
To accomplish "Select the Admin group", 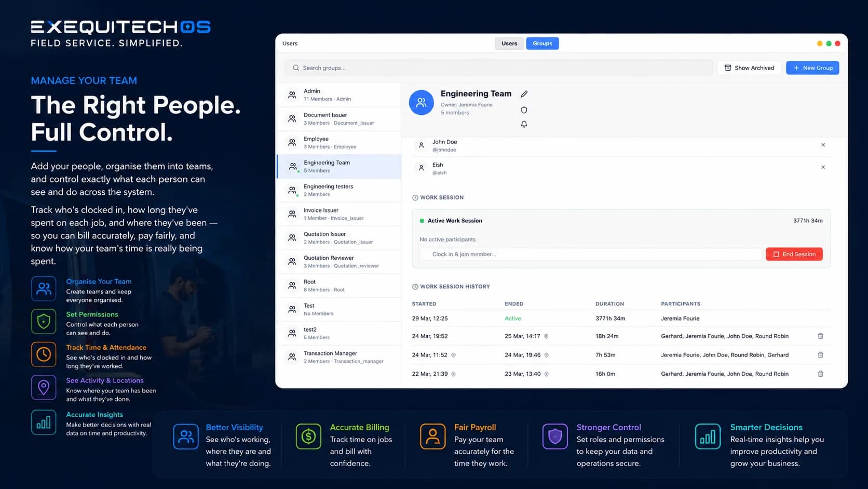I will coord(339,95).
